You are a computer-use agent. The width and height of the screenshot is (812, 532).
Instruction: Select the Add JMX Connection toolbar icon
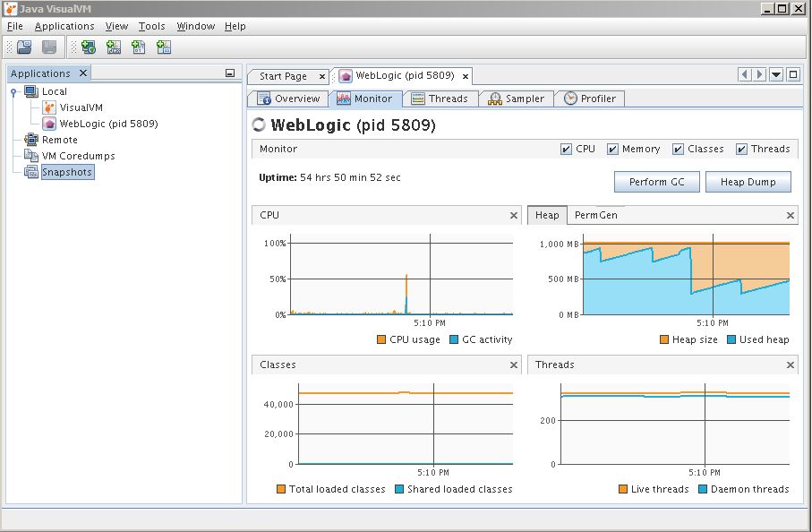click(111, 47)
